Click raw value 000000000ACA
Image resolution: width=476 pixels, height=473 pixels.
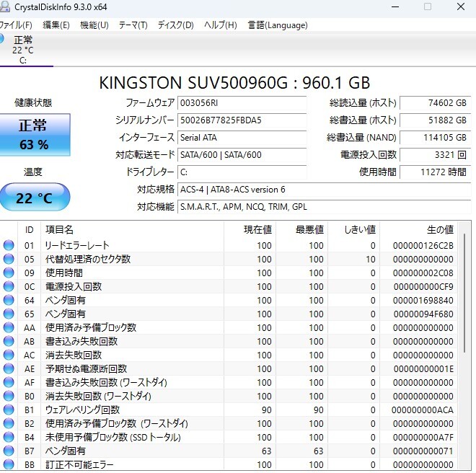pyautogui.click(x=422, y=410)
